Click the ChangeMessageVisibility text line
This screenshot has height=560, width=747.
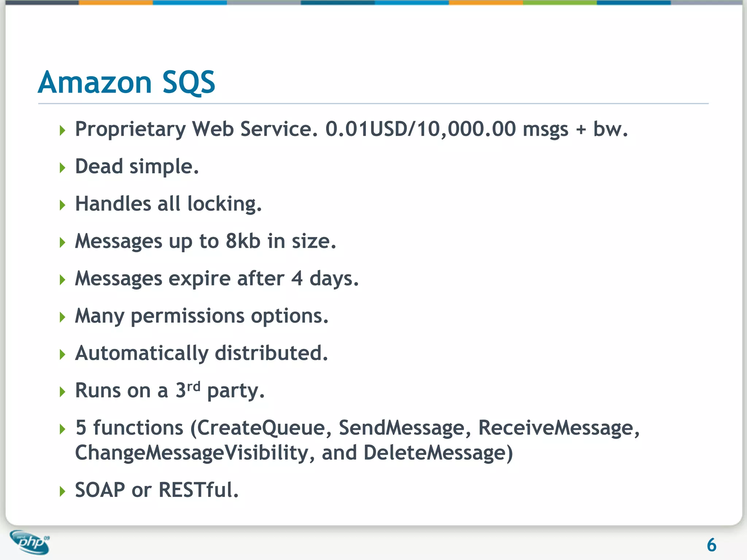click(294, 453)
